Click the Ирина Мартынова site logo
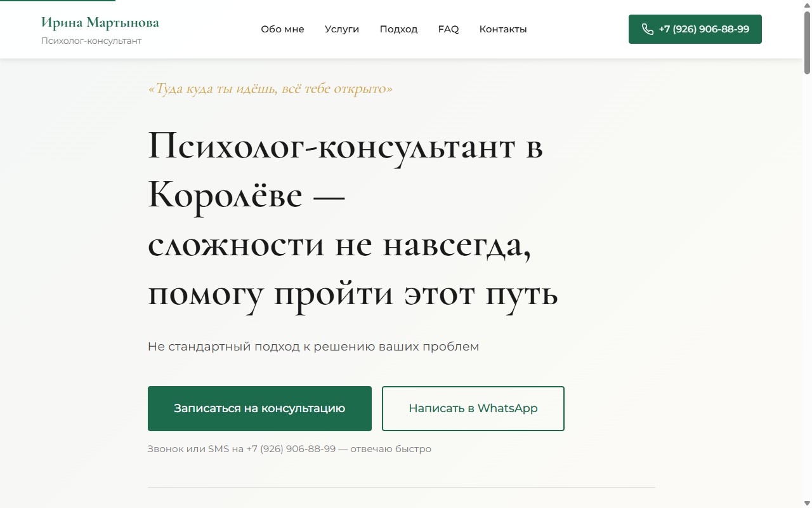 point(100,23)
